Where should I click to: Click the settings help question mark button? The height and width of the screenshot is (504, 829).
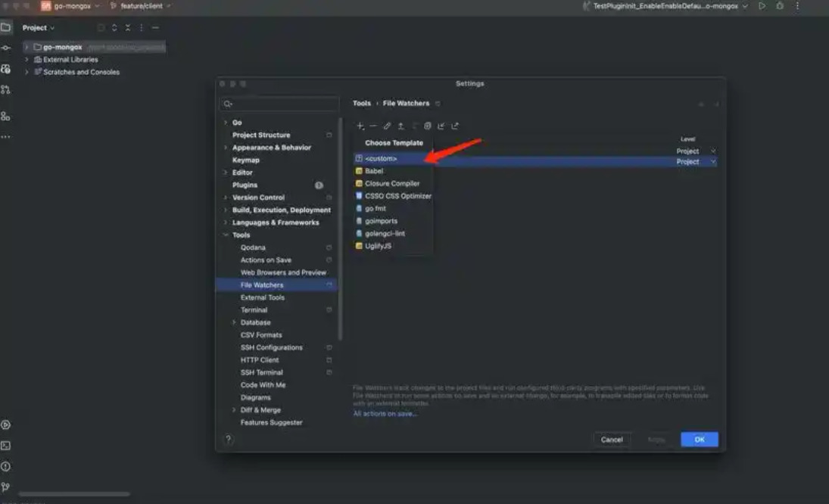pos(229,439)
